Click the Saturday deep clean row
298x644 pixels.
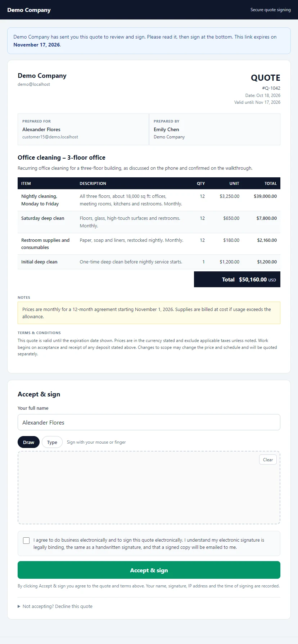point(149,222)
